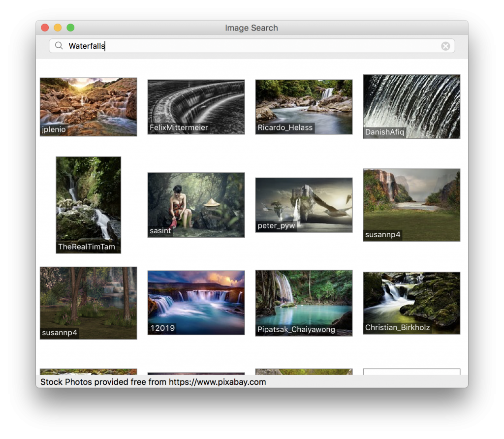
Task: Select the 12019 blue waterfall sunset image
Action: click(196, 303)
